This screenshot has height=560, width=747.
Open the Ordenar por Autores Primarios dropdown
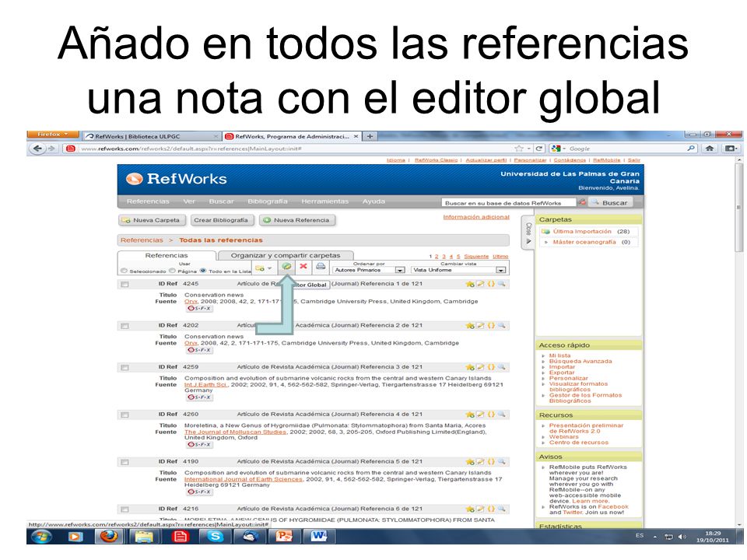(x=368, y=270)
